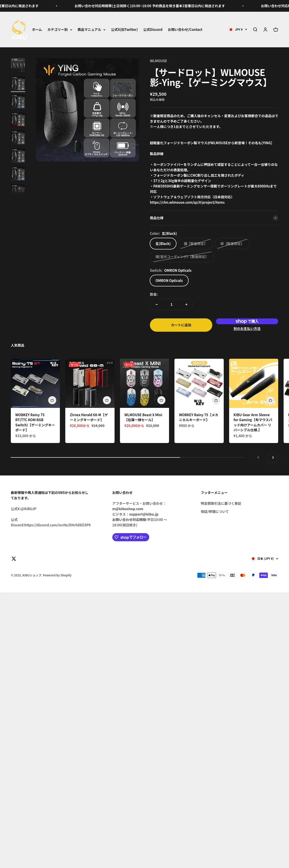This screenshot has height=868, width=289.
Task: Select the OMRON Opticals switch option
Action: [x=169, y=280]
